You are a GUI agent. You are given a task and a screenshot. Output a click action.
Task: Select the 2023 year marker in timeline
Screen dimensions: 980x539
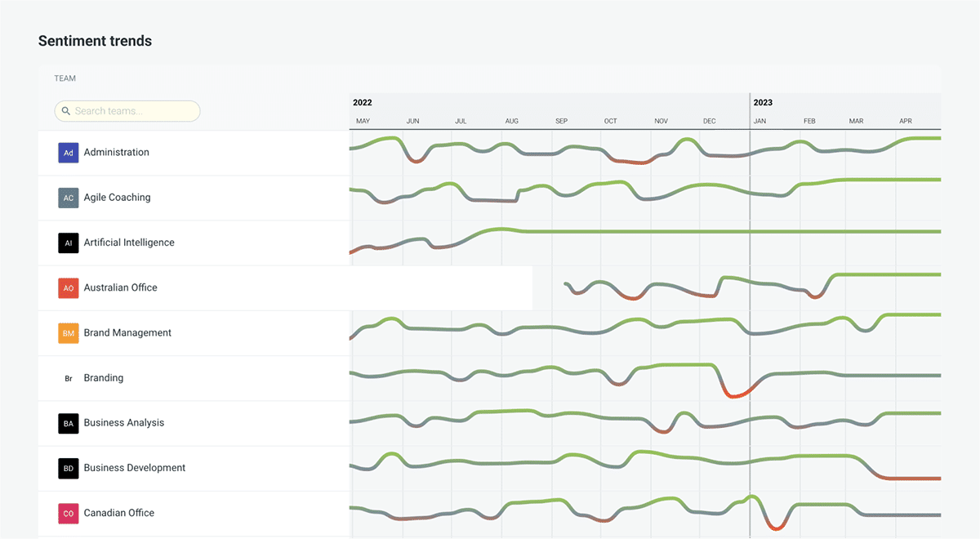click(x=763, y=103)
